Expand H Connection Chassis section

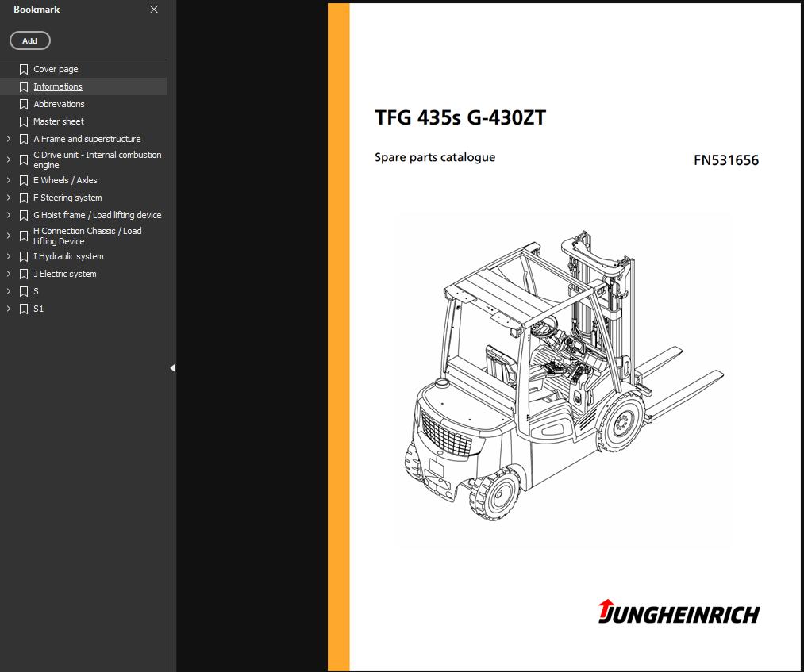tap(9, 236)
